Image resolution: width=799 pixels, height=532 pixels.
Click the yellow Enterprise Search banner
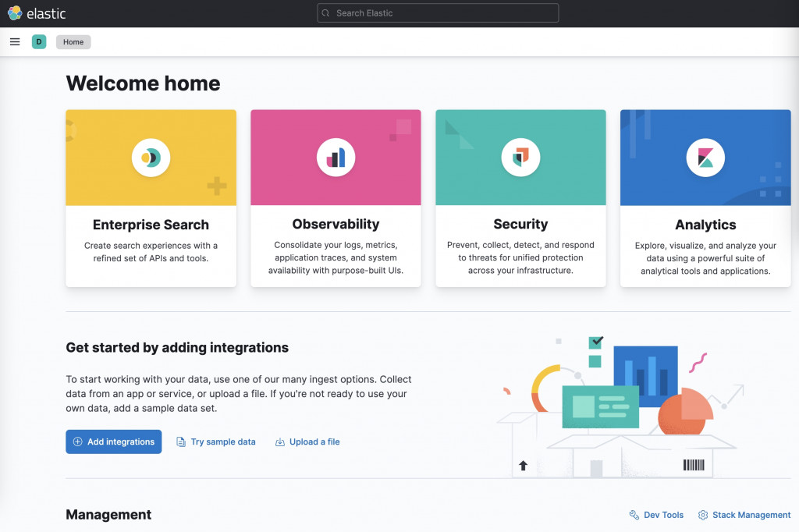coord(151,158)
